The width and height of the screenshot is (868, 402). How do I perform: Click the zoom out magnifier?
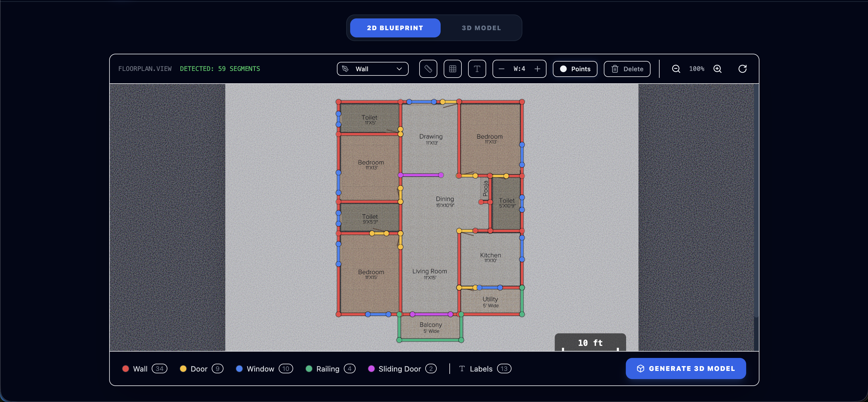pos(676,69)
